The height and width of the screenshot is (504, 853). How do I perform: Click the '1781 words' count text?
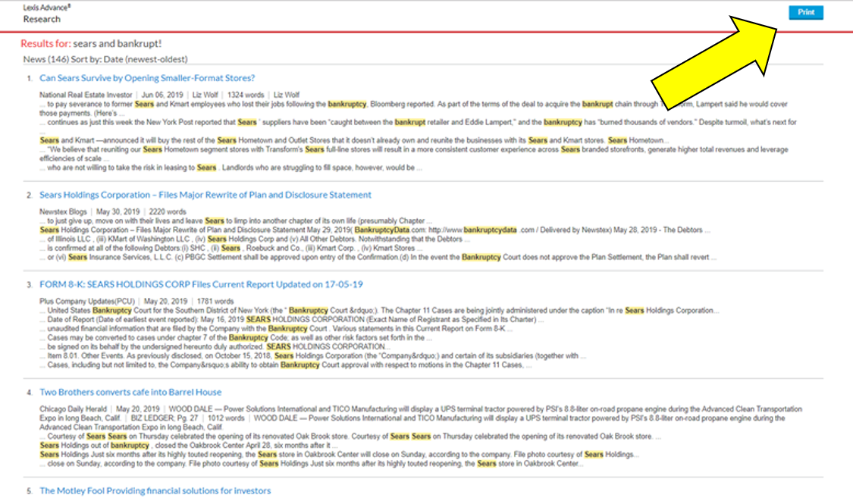point(215,301)
